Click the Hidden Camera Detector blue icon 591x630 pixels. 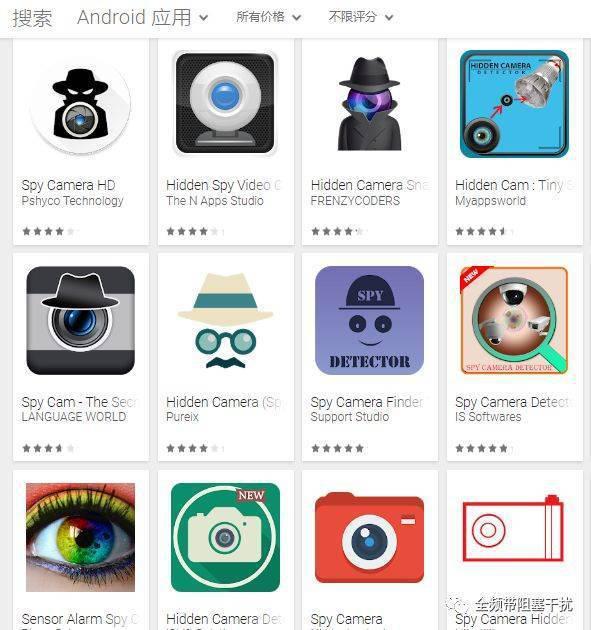click(x=514, y=104)
